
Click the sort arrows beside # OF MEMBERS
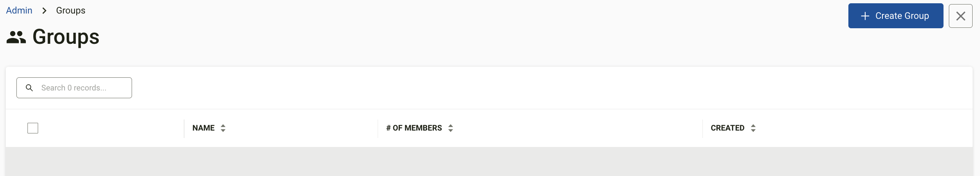click(x=451, y=128)
